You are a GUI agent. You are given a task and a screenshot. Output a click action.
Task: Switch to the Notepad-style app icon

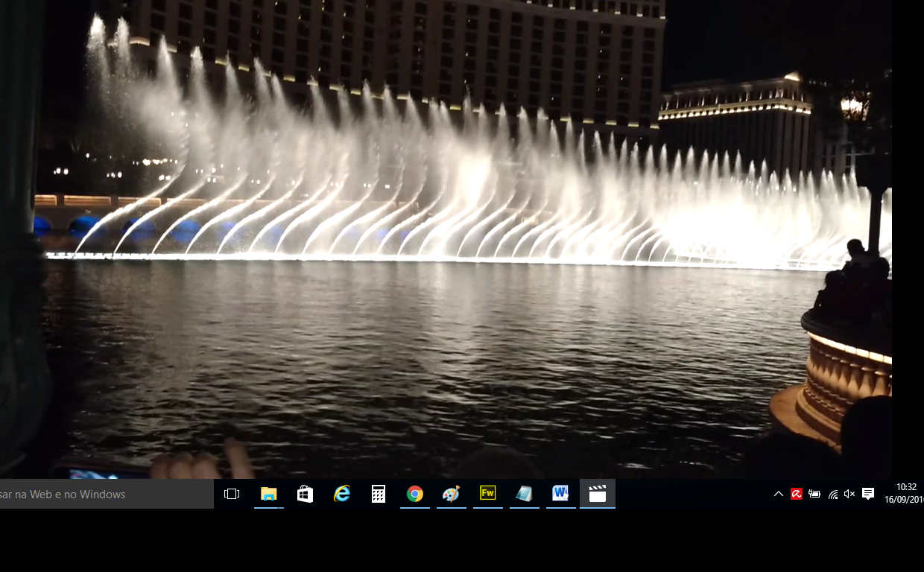point(524,494)
